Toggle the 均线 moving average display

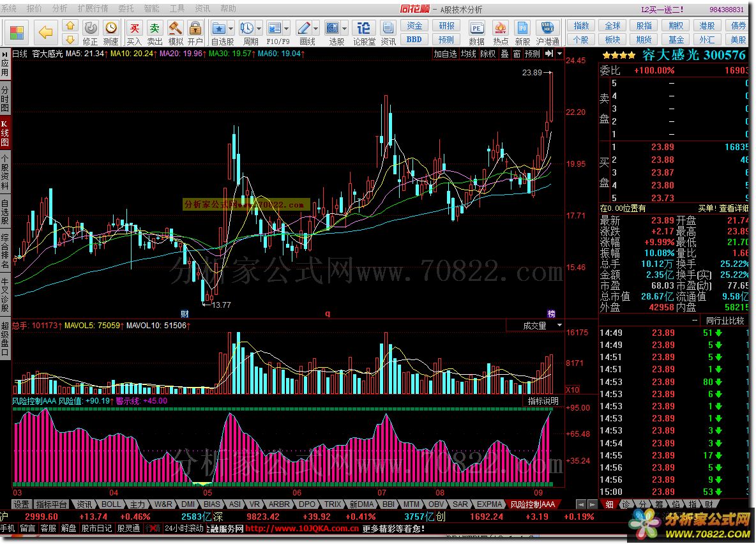coord(469,54)
